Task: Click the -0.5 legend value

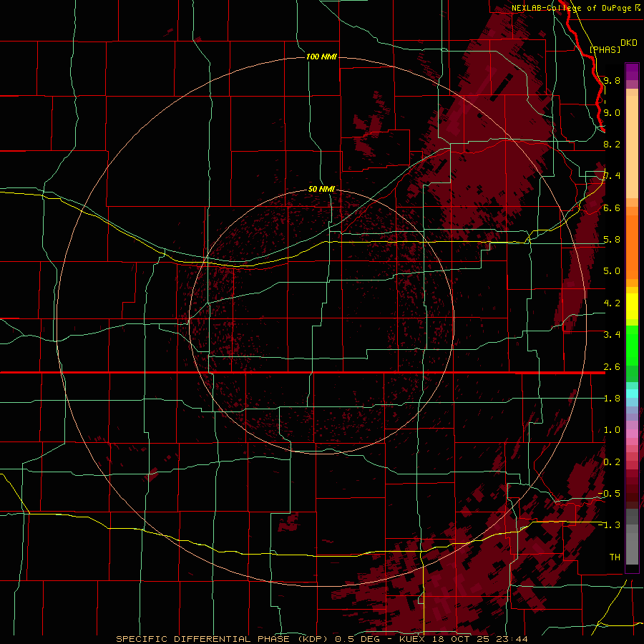Action: [609, 494]
